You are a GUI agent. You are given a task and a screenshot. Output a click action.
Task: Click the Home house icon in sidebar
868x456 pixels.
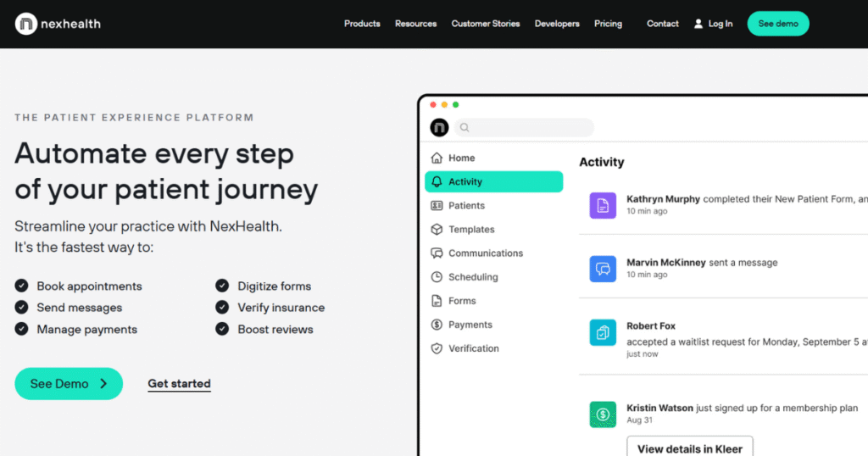[437, 158]
